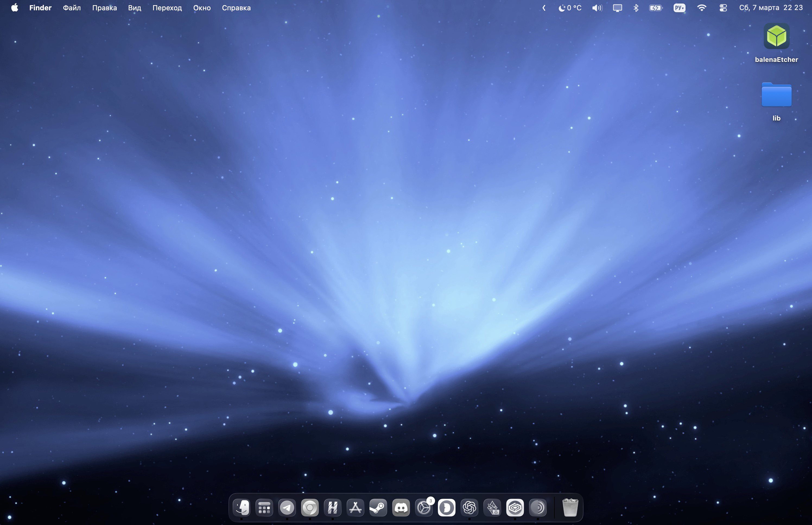Open System Settings with badge 3
812x525 pixels.
[x=424, y=508]
